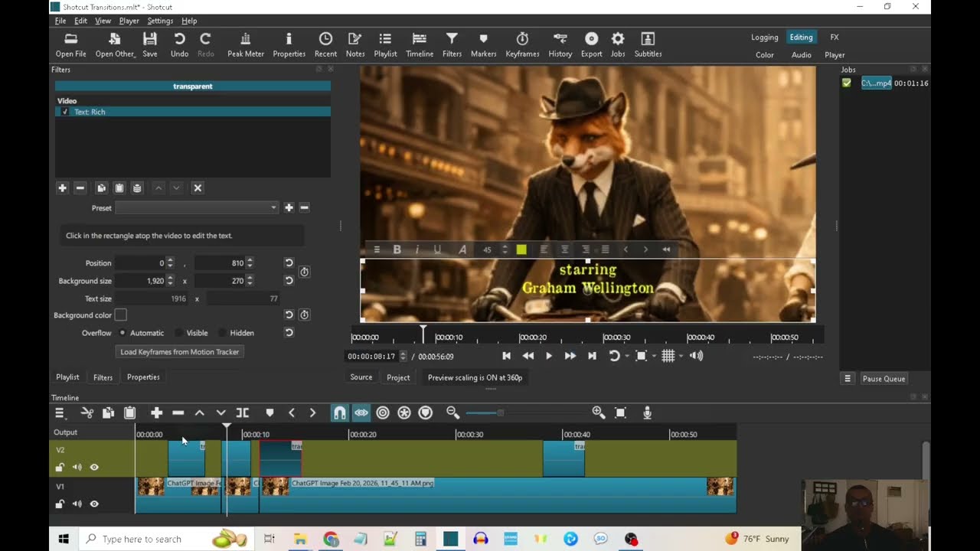980x551 pixels.
Task: Add a filter with plus button
Action: (x=62, y=187)
